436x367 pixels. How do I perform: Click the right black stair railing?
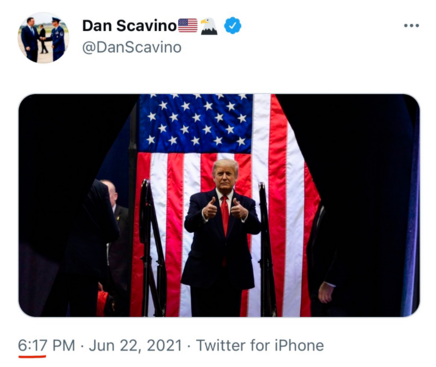267,249
